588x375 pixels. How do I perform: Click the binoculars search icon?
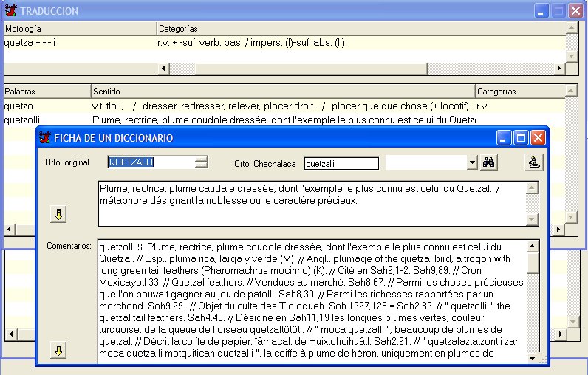(490, 162)
